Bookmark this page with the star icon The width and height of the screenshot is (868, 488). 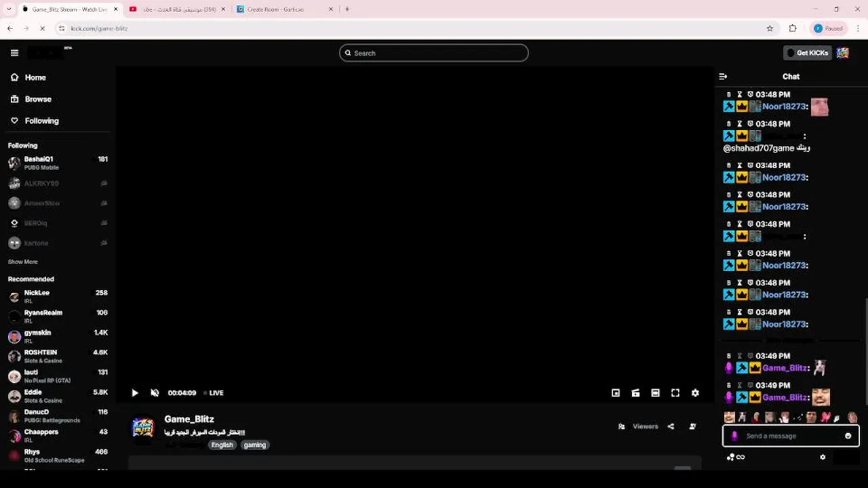770,28
